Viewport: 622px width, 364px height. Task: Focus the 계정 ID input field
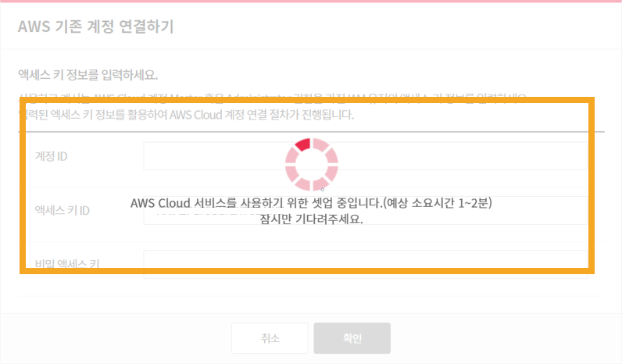(366, 155)
